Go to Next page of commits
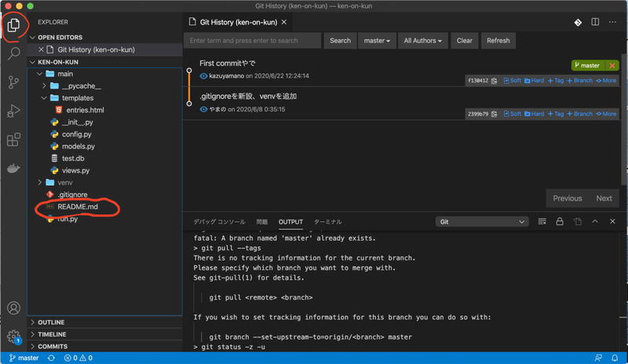This screenshot has height=364, width=628. click(x=604, y=198)
